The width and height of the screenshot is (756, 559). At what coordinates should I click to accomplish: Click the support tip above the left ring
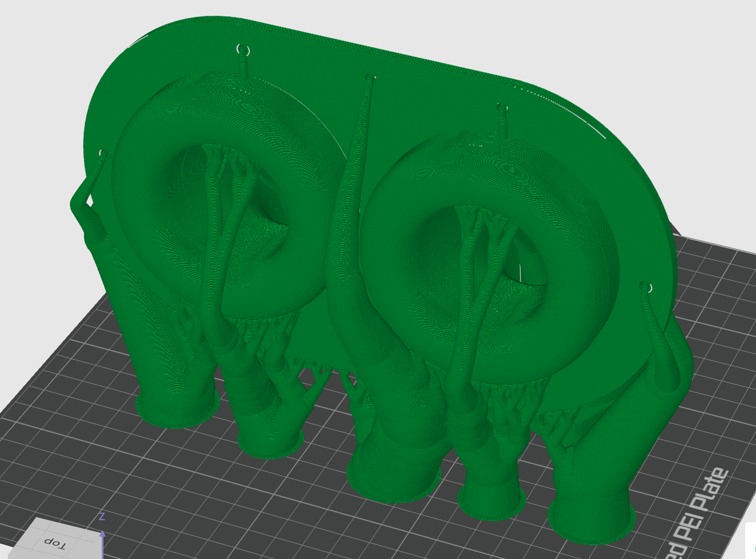point(244,56)
